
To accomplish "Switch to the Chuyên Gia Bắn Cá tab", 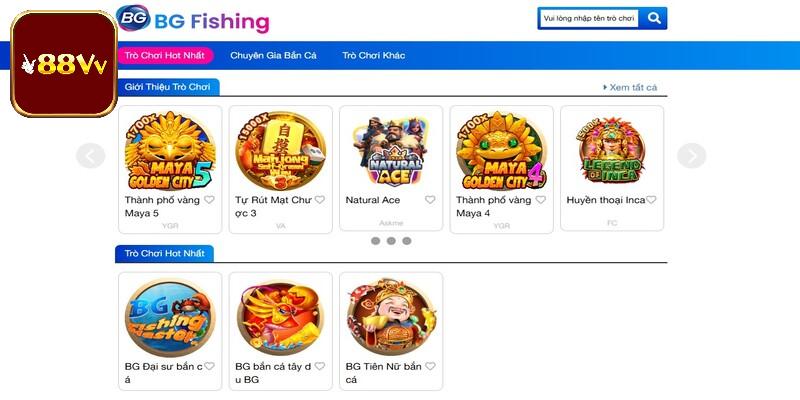I will 273,55.
